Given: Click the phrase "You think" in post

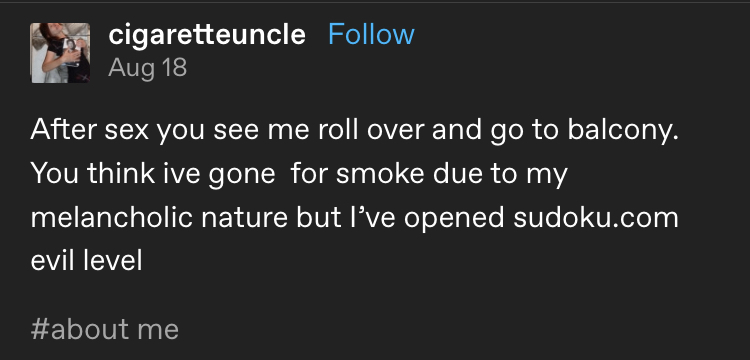Looking at the screenshot, I should click(93, 174).
